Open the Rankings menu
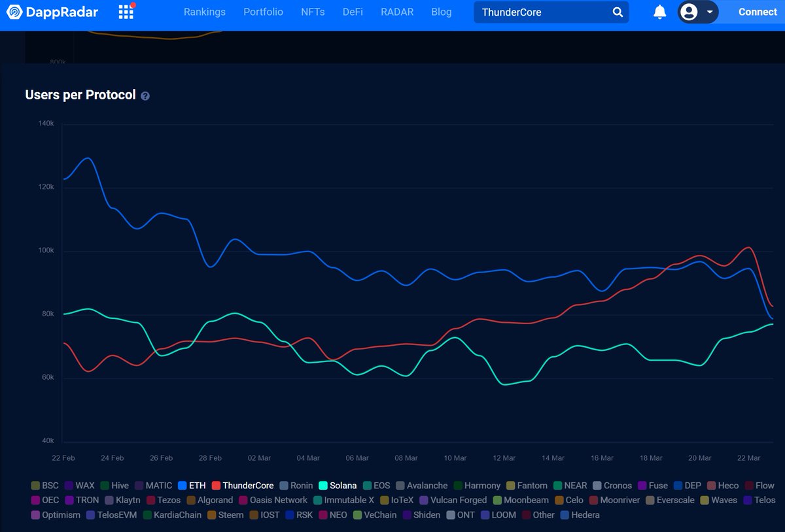The image size is (785, 532). (x=205, y=12)
